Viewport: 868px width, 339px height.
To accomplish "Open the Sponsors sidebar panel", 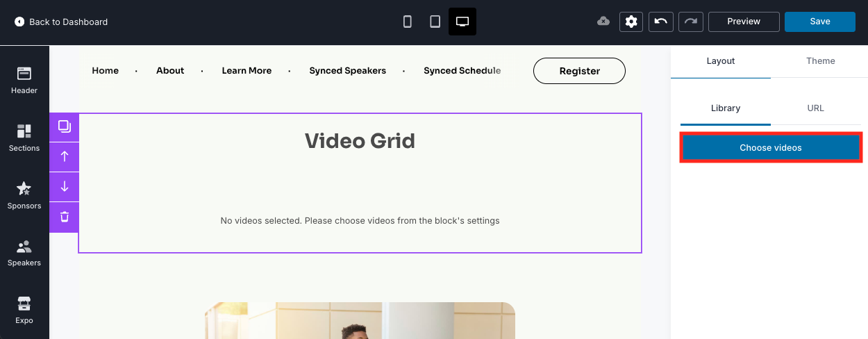I will click(24, 195).
